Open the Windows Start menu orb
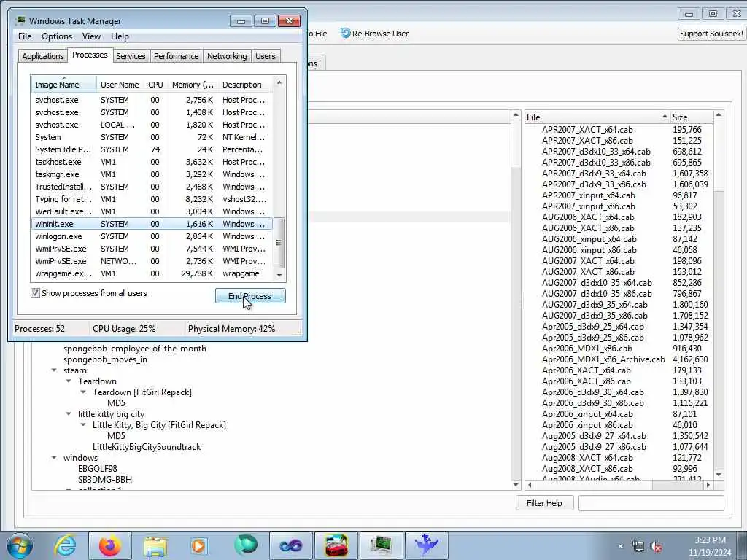This screenshot has height=560, width=747. pyautogui.click(x=20, y=545)
